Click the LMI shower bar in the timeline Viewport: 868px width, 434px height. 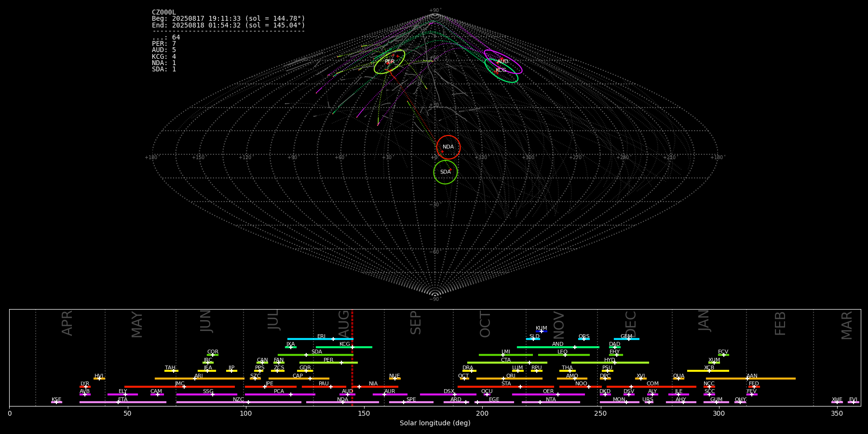506,355
